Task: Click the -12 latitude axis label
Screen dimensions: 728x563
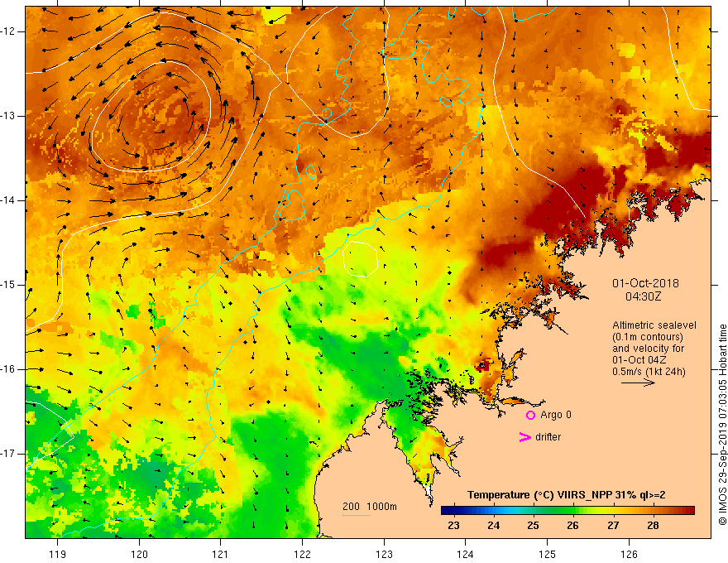Action: pyautogui.click(x=8, y=31)
